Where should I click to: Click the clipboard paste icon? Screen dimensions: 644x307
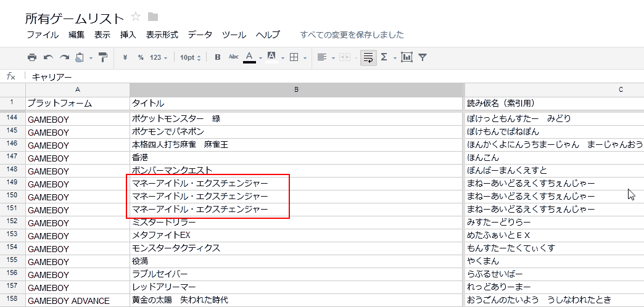click(80, 57)
